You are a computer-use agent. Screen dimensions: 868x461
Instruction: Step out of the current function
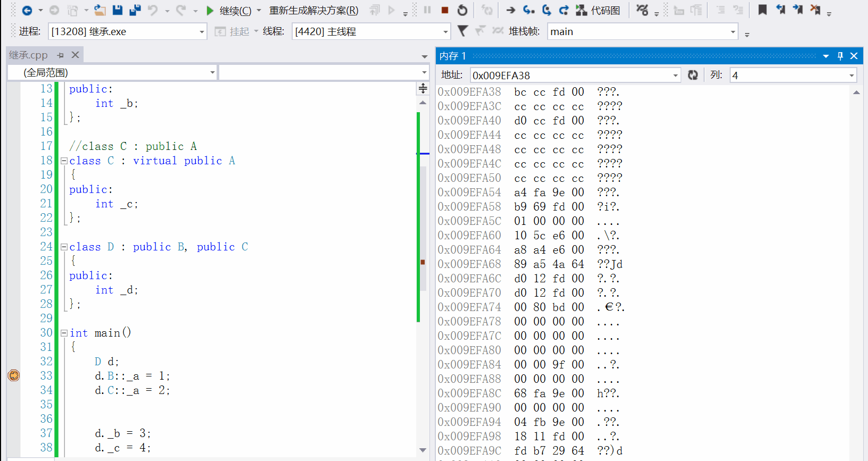point(564,10)
